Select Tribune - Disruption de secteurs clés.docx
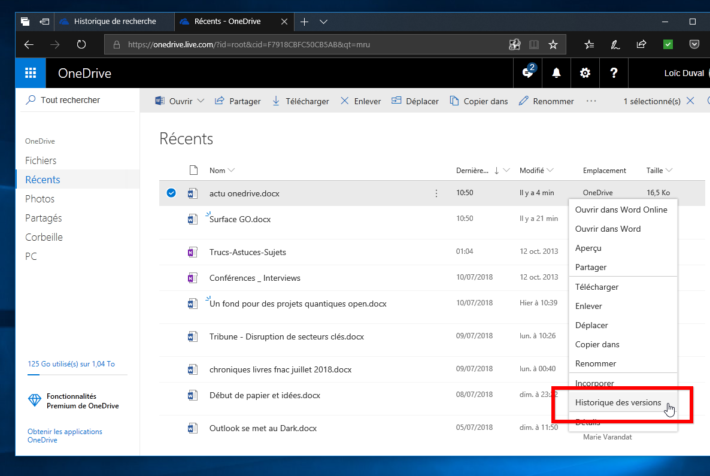Screen dimensions: 710x476 [x=287, y=337]
